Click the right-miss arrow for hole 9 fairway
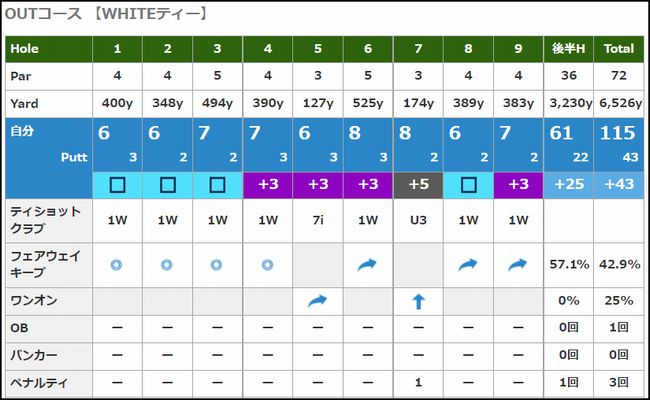This screenshot has width=650, height=400. [517, 264]
